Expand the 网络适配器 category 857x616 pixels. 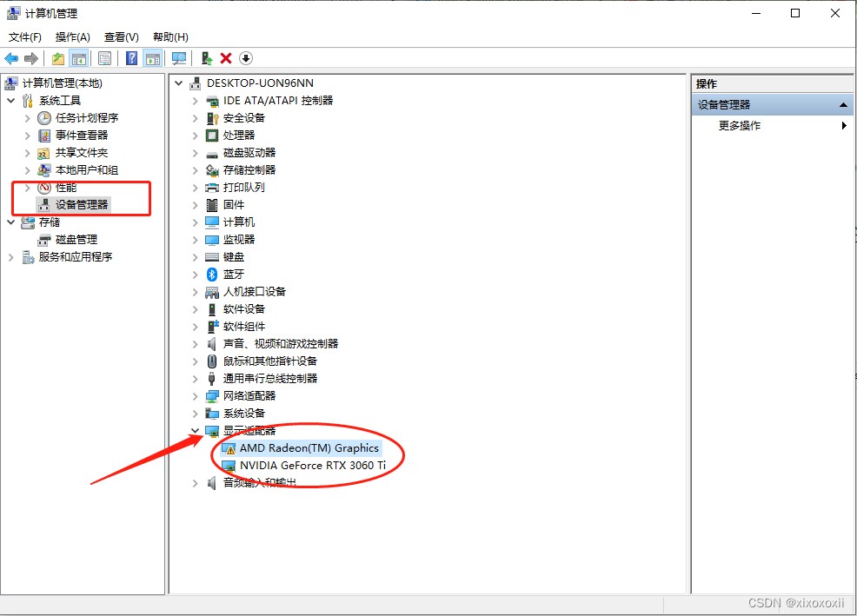pos(195,396)
